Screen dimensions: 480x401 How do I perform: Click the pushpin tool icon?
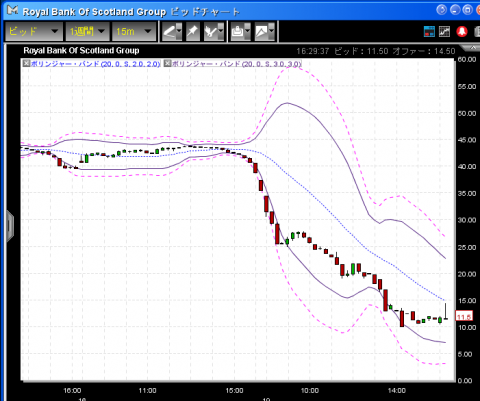click(193, 32)
